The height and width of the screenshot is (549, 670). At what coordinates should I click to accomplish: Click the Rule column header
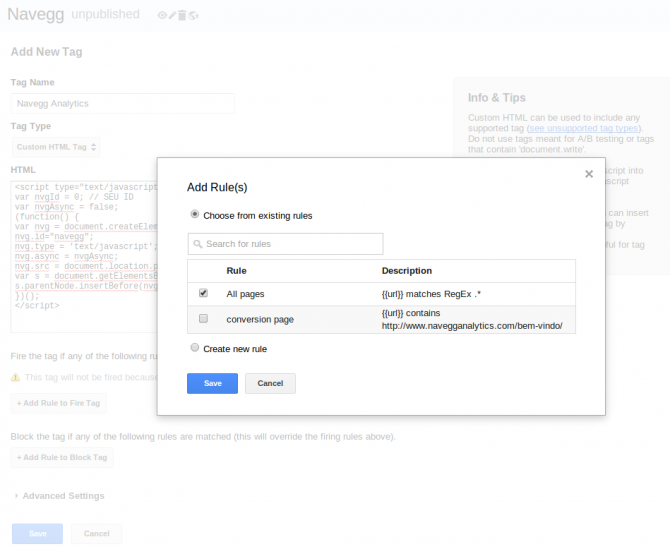pos(236,271)
